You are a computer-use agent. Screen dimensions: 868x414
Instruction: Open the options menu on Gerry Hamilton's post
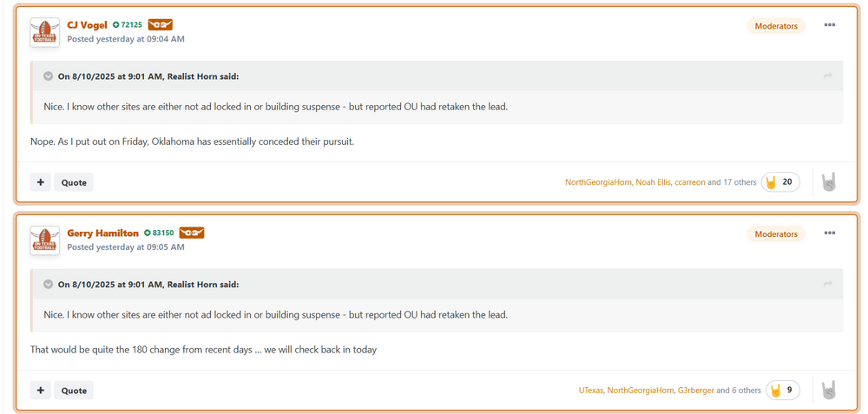point(829,233)
